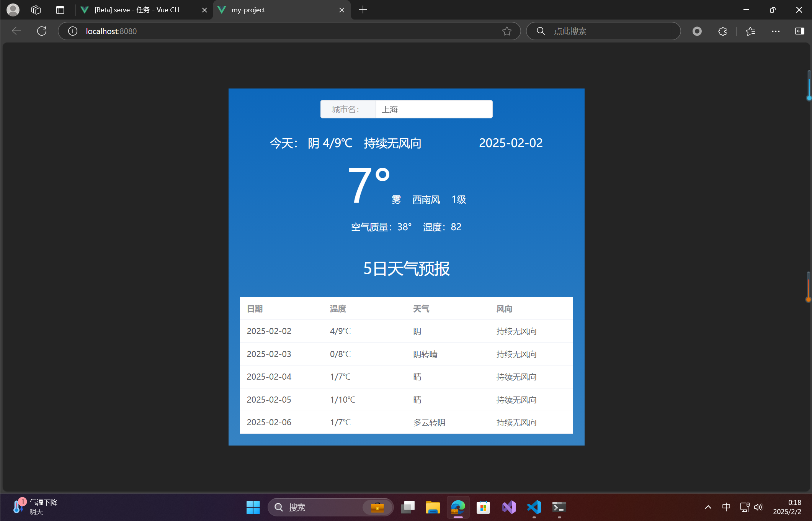Toggle the browser sidebar panel icon
This screenshot has height=521, width=812.
click(799, 31)
